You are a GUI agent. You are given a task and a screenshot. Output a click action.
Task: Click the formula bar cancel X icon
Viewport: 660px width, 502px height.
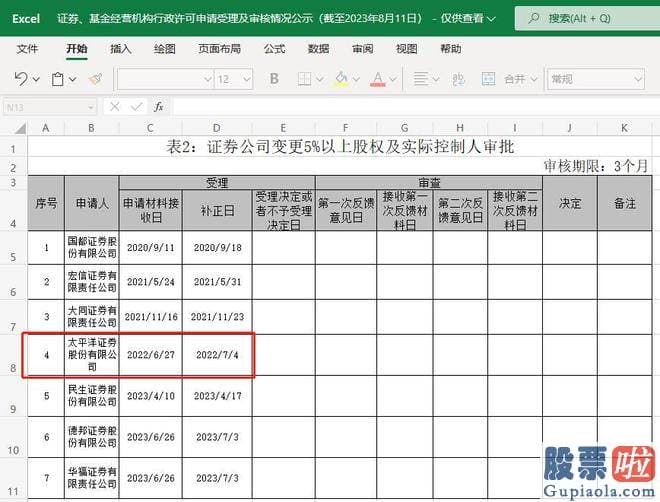tap(114, 107)
